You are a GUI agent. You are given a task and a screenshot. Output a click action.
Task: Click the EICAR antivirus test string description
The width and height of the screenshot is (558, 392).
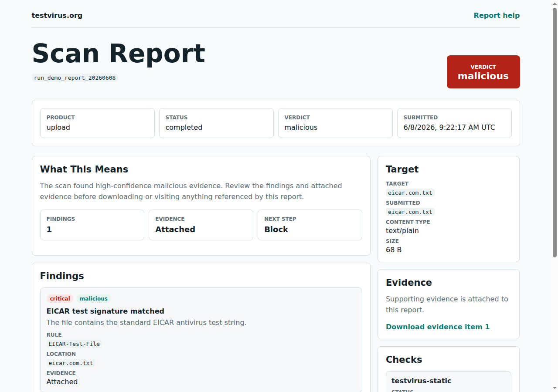pyautogui.click(x=146, y=323)
